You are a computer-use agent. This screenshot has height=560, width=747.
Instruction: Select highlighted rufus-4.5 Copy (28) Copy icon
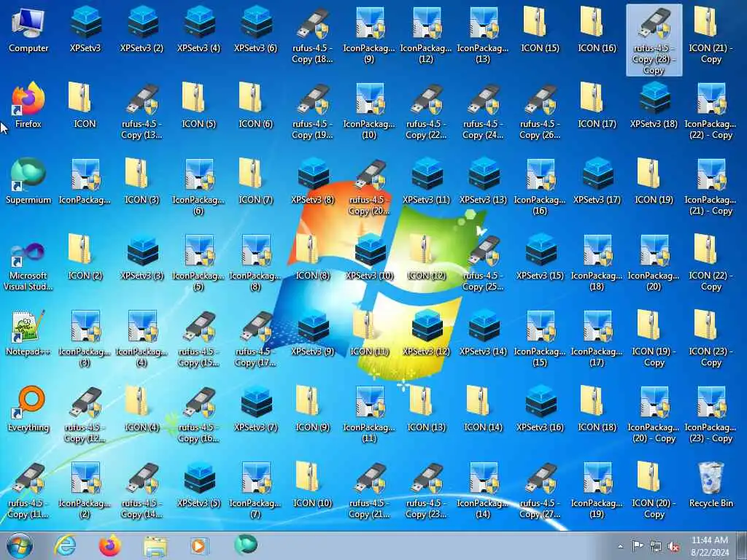click(x=654, y=40)
